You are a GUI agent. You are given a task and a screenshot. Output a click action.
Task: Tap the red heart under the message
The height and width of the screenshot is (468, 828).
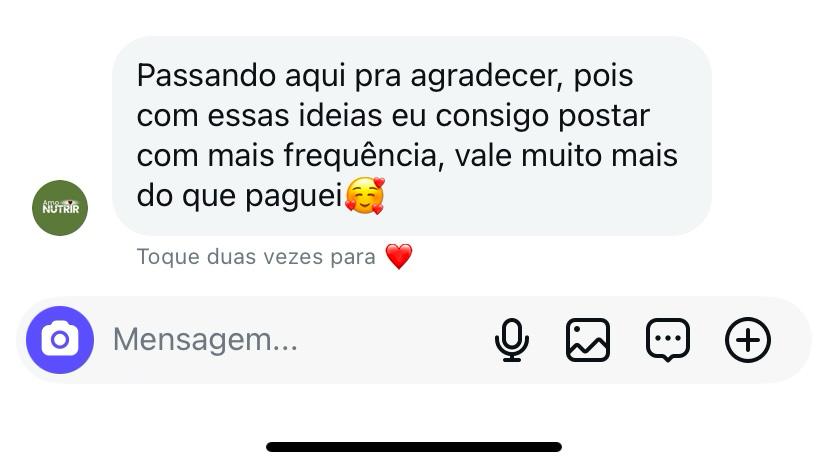click(x=399, y=257)
